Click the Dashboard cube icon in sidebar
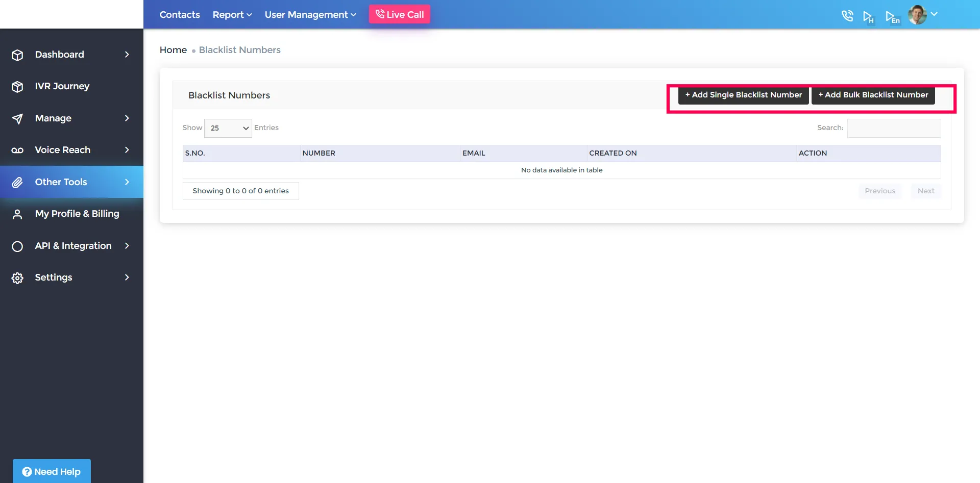 17,55
